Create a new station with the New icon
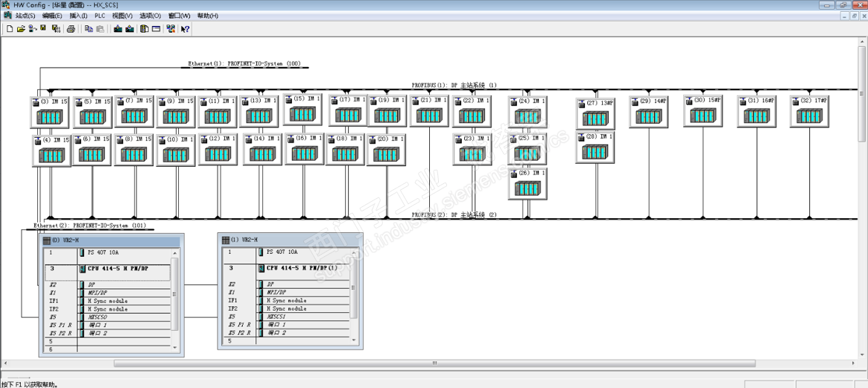Image resolution: width=868 pixels, height=388 pixels. tap(10, 29)
